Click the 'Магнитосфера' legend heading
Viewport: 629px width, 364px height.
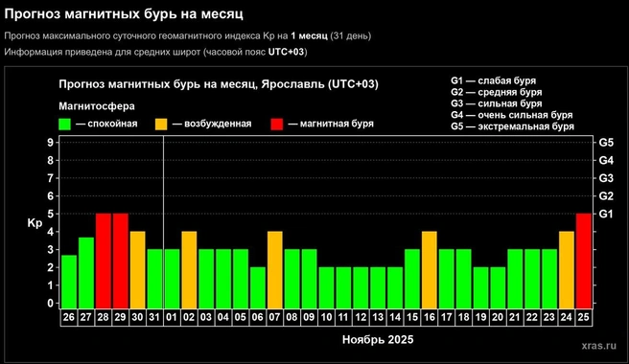click(x=97, y=106)
